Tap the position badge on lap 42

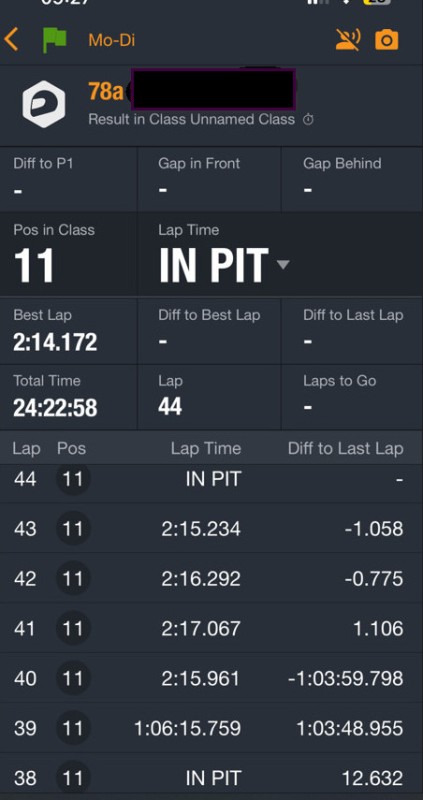[73, 579]
